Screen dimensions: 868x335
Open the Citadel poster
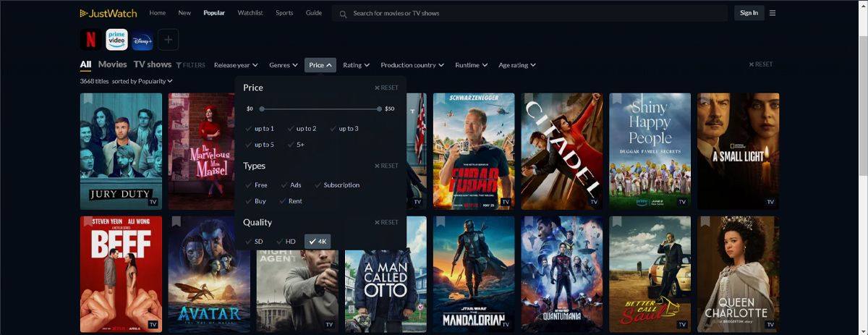[x=562, y=151]
